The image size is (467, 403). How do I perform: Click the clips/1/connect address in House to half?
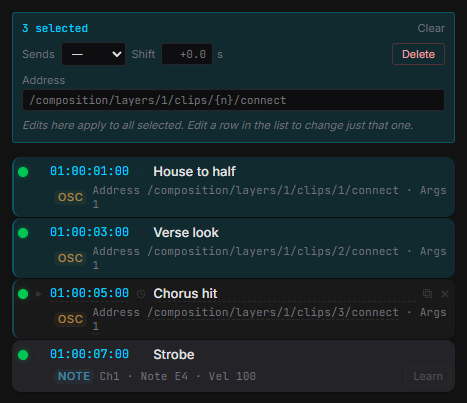pos(273,190)
